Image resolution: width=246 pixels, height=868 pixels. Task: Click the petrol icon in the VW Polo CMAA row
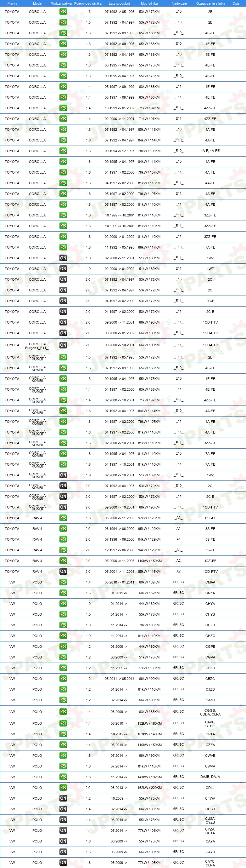point(63,582)
